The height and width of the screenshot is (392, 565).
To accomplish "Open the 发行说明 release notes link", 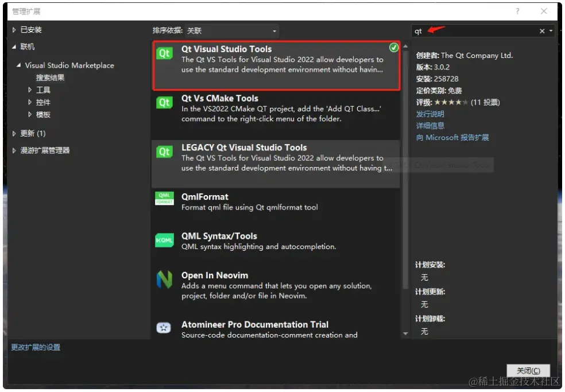I will pyautogui.click(x=430, y=114).
